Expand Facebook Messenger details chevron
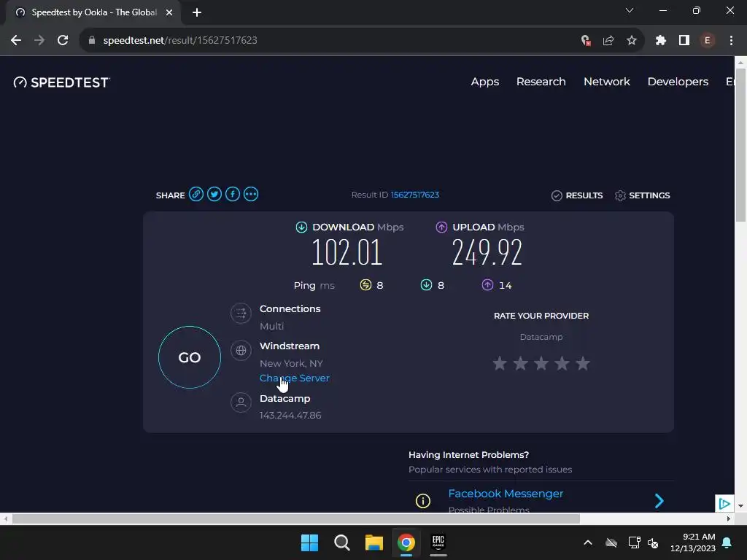This screenshot has width=747, height=560. click(659, 501)
